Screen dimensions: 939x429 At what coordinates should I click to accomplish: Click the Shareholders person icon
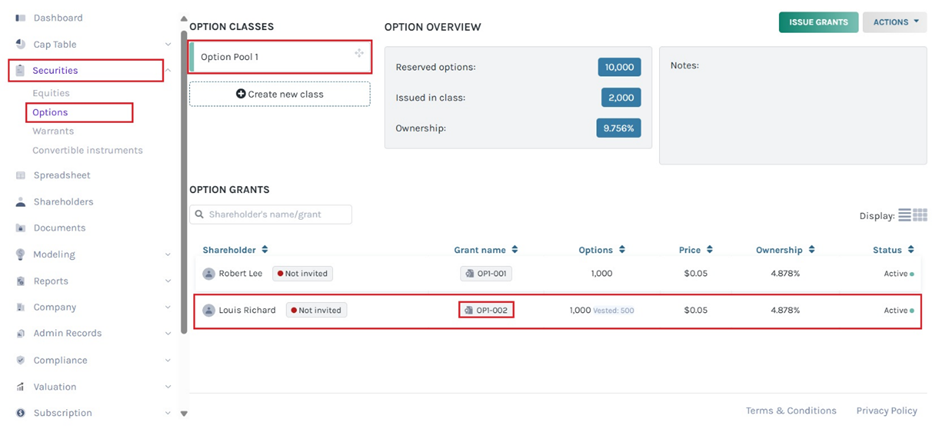pyautogui.click(x=21, y=202)
